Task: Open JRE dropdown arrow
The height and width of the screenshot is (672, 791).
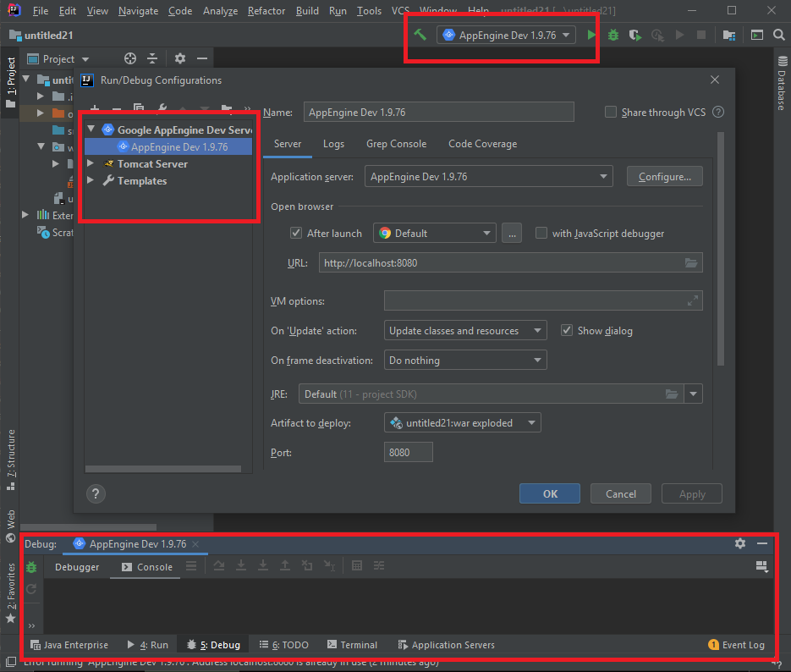Action: 693,394
